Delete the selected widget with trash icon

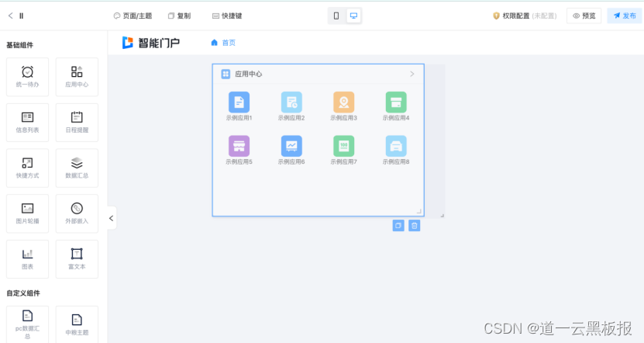click(x=415, y=225)
